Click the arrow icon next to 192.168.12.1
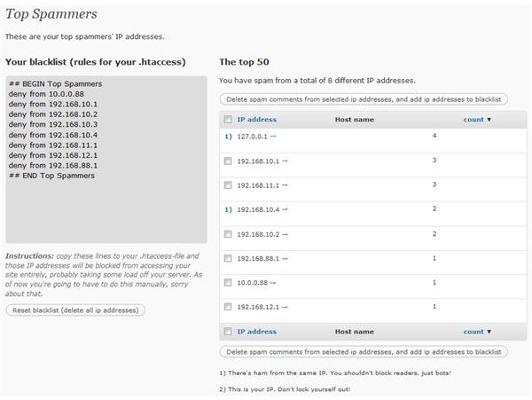This screenshot has width=532, height=400. pyautogui.click(x=285, y=307)
